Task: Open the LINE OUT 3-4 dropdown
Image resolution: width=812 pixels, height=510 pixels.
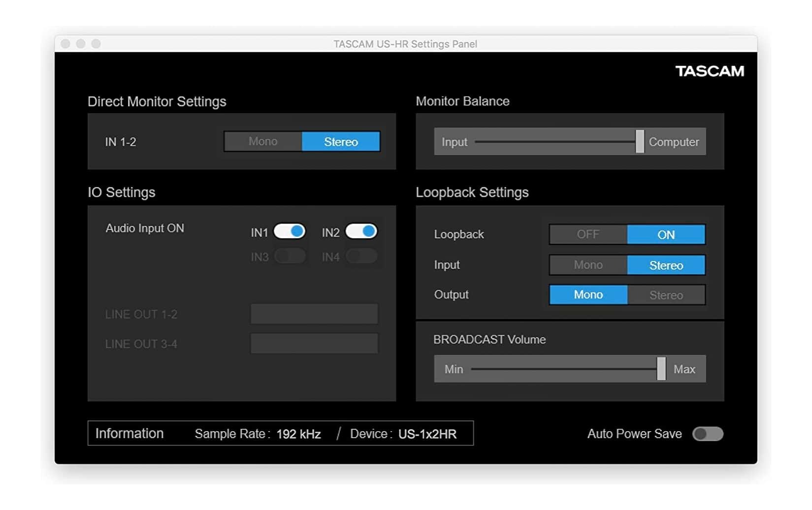Action: coord(314,344)
